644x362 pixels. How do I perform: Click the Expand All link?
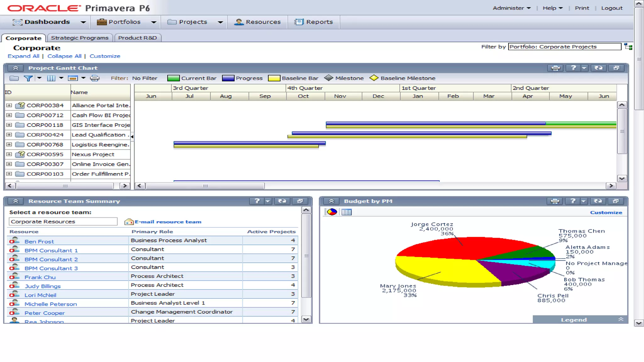pyautogui.click(x=24, y=56)
